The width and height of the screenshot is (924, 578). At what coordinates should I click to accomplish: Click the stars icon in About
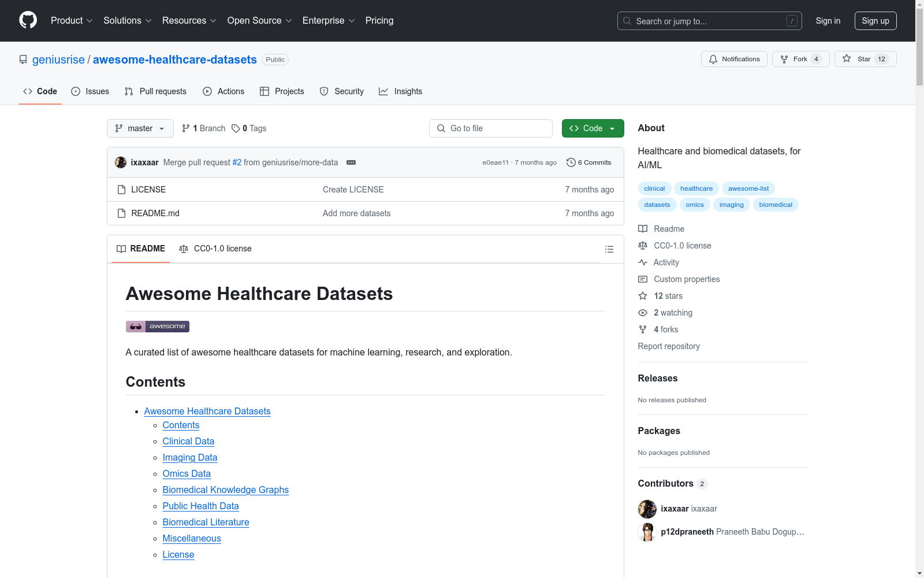643,296
